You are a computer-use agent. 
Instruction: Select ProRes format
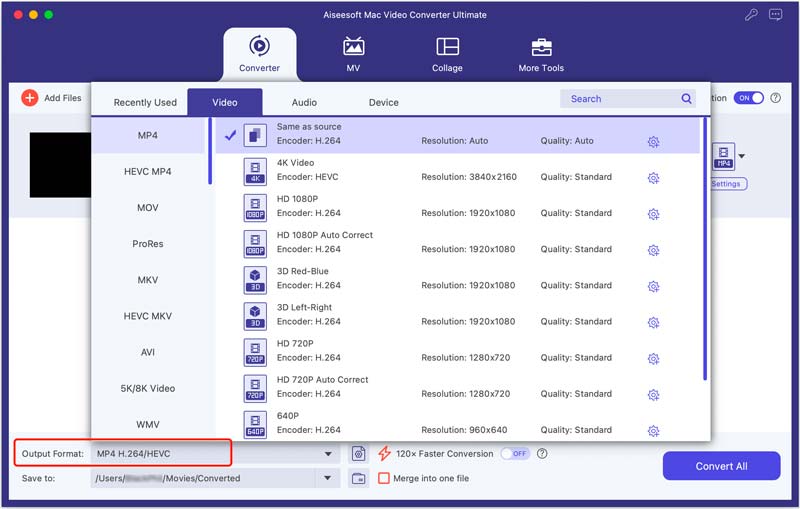(x=148, y=244)
